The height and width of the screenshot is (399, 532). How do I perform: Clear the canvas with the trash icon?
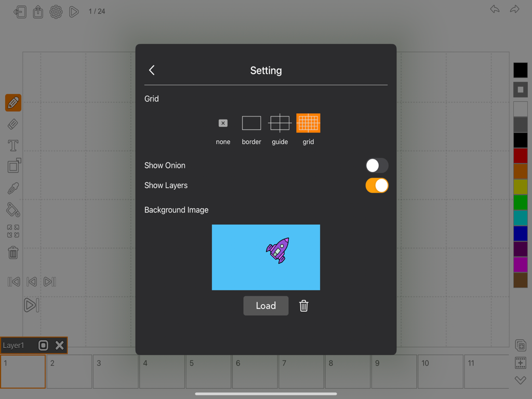point(12,252)
